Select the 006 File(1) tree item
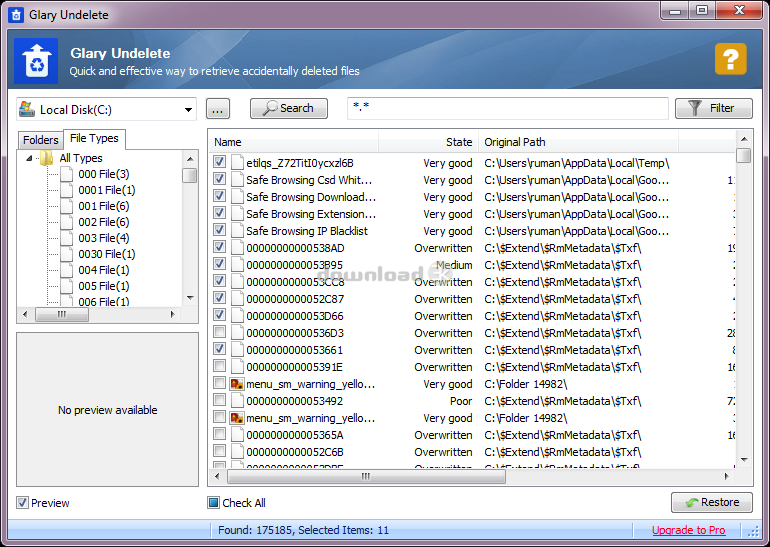770x547 pixels. (x=104, y=301)
